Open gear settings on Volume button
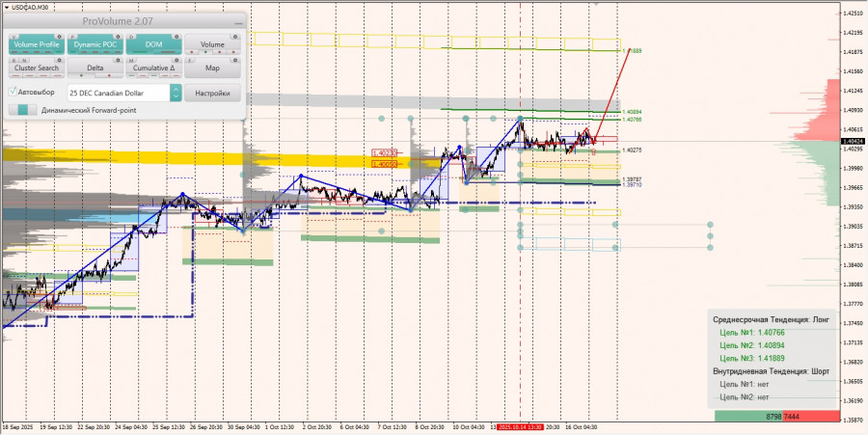The width and height of the screenshot is (868, 435). [x=235, y=37]
